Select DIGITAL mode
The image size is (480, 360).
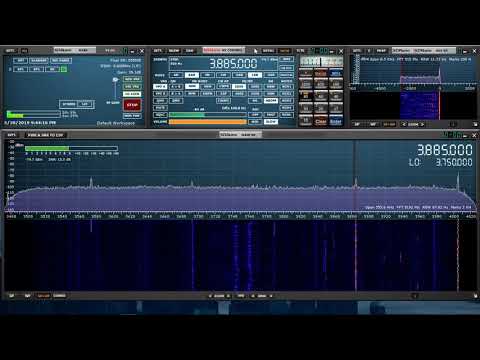point(287,75)
